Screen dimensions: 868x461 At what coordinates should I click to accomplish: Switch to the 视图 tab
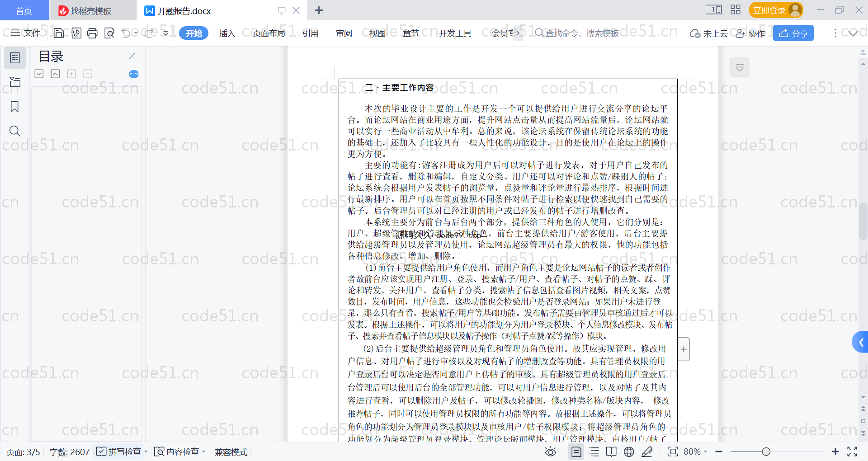(x=377, y=33)
